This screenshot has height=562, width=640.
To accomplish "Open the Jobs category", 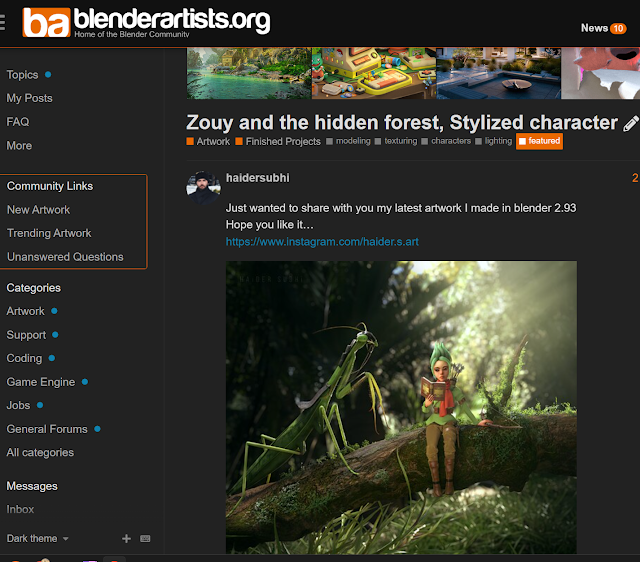I will pos(18,405).
